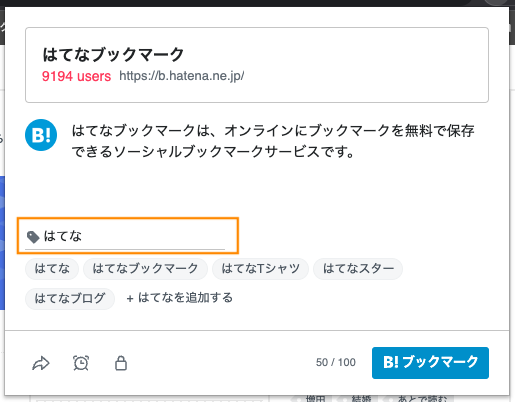
Task: Select the はてなTシャツ tag suggestion
Action: point(261,269)
